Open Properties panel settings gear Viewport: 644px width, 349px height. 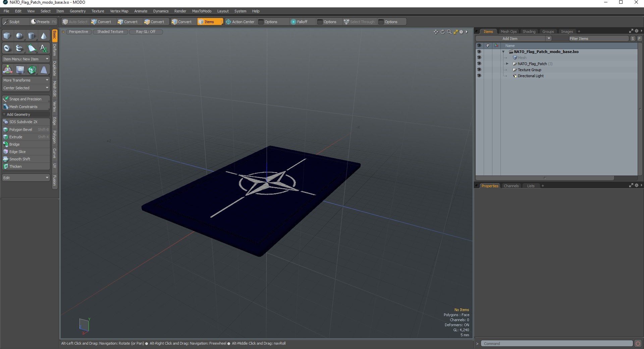[637, 185]
